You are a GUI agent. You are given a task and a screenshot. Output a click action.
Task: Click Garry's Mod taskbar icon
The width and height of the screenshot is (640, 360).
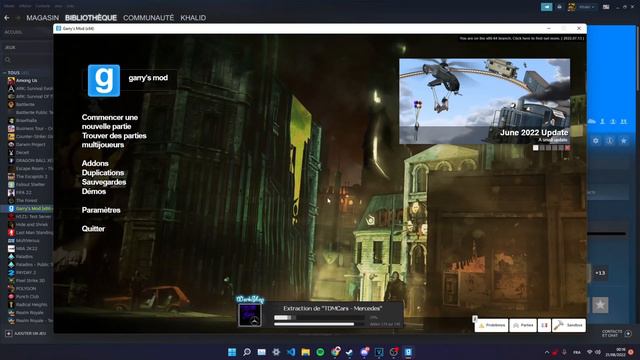click(408, 352)
